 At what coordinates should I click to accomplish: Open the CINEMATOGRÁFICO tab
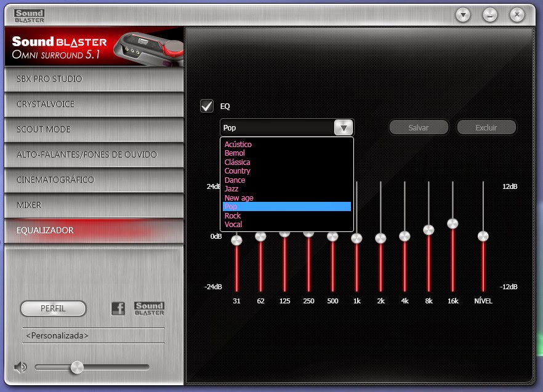(x=92, y=178)
